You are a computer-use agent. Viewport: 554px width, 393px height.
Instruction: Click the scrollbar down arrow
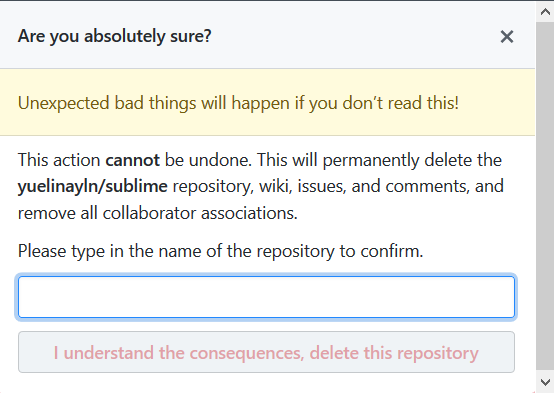545,382
